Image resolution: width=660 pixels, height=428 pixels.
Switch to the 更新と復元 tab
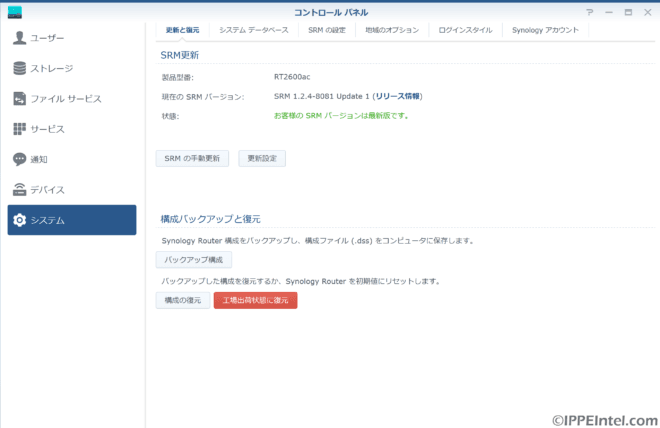(182, 30)
